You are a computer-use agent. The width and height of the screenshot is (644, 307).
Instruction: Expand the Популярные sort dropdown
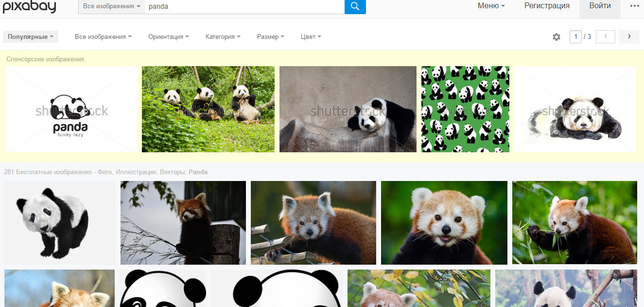coord(31,36)
